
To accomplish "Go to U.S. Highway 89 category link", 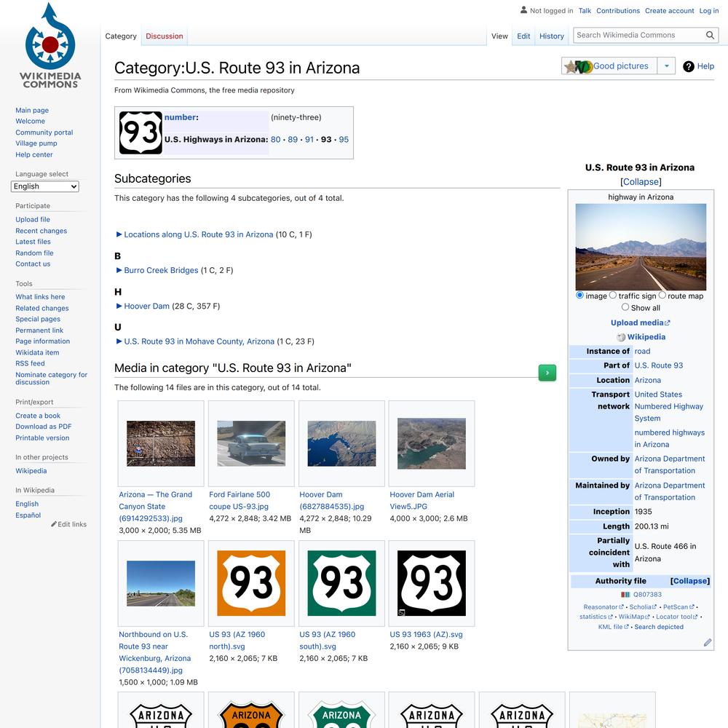I will click(293, 139).
